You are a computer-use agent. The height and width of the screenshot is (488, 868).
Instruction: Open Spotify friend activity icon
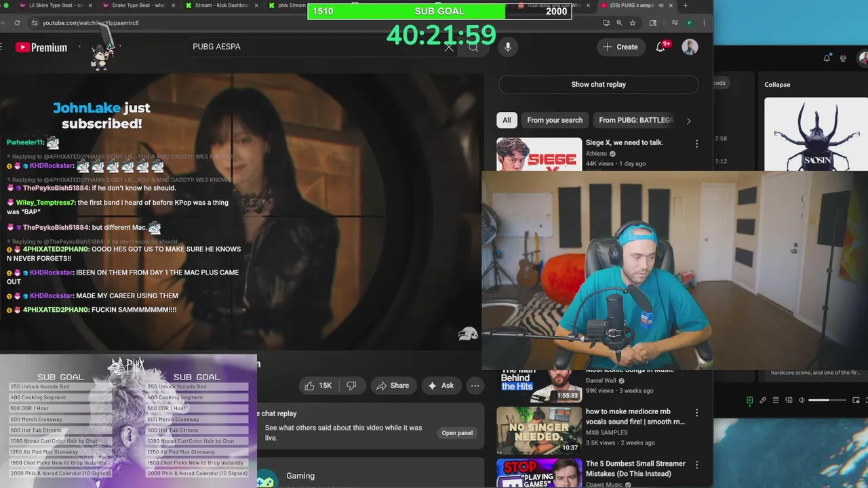[x=843, y=58]
